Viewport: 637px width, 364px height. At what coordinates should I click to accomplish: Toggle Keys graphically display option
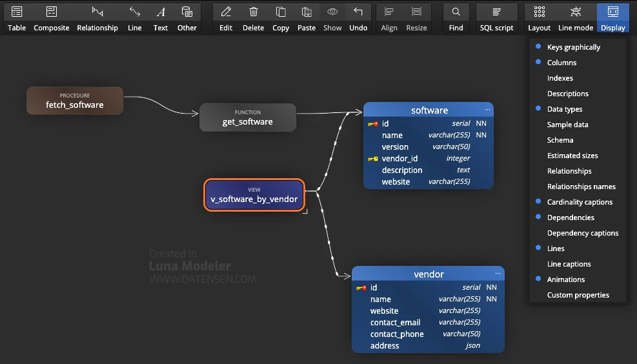click(573, 47)
